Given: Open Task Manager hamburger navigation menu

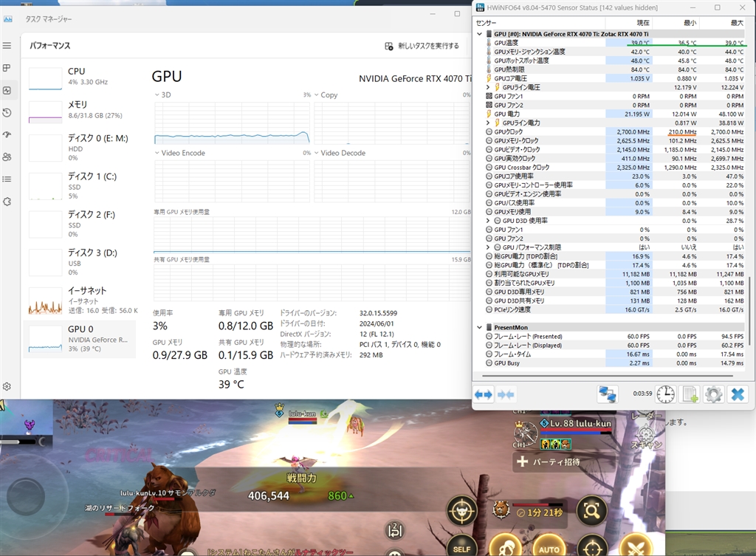Looking at the screenshot, I should click(7, 45).
